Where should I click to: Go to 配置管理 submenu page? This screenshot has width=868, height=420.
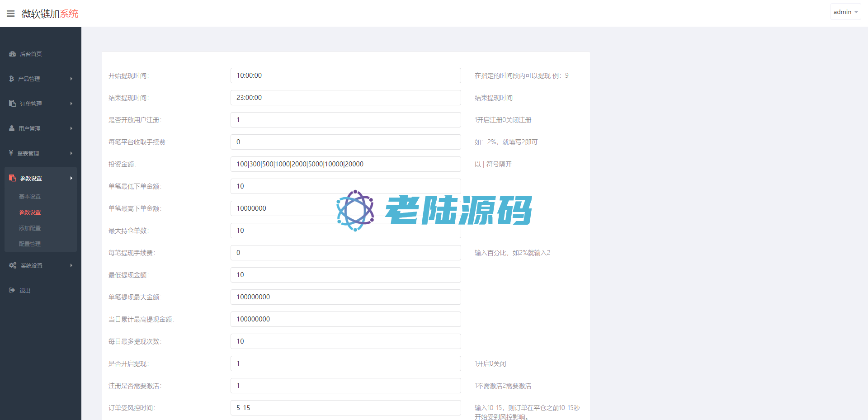coord(30,244)
